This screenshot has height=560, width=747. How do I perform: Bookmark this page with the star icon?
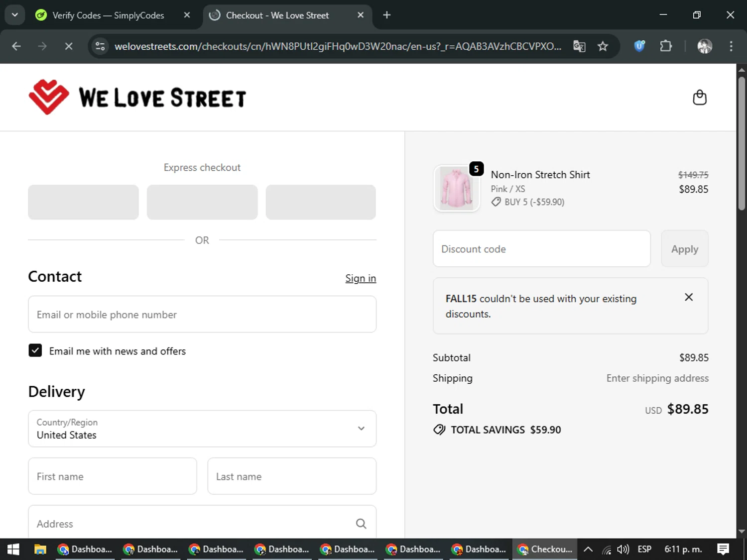click(603, 46)
